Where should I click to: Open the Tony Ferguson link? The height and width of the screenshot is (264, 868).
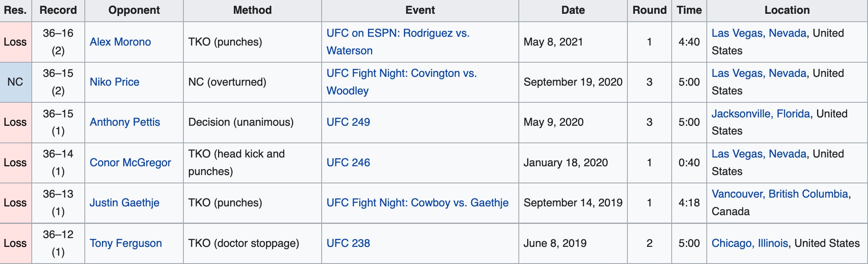(126, 244)
